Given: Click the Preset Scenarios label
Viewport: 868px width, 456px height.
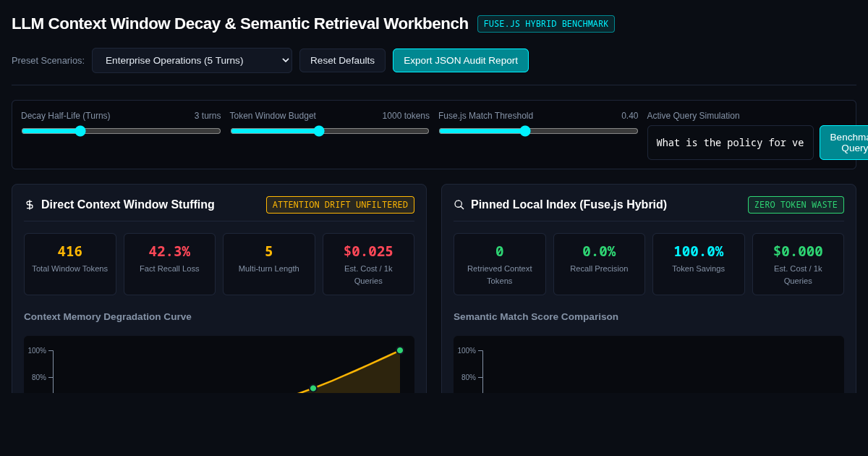Looking at the screenshot, I should pos(48,60).
